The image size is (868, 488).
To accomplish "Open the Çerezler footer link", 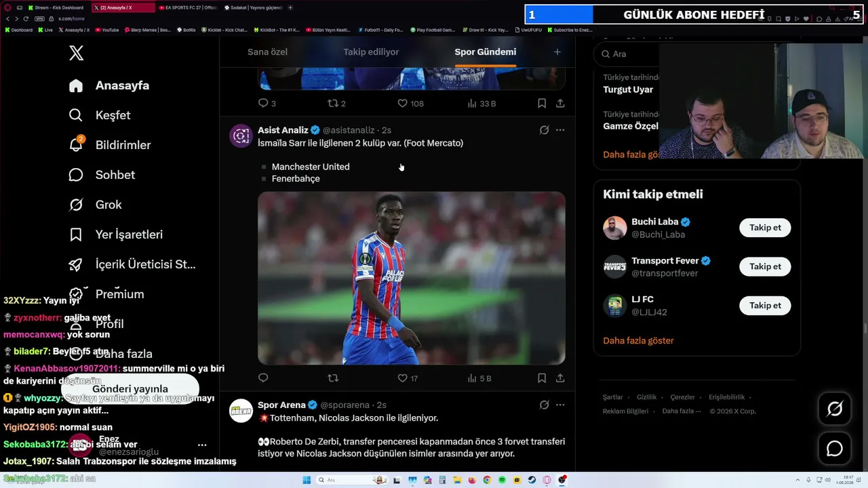I will 683,397.
